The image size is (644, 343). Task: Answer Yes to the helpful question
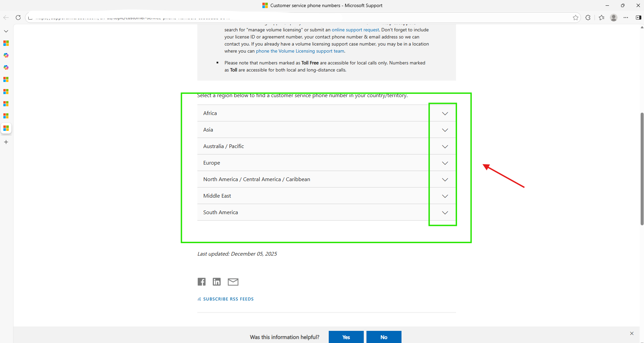[x=346, y=337]
